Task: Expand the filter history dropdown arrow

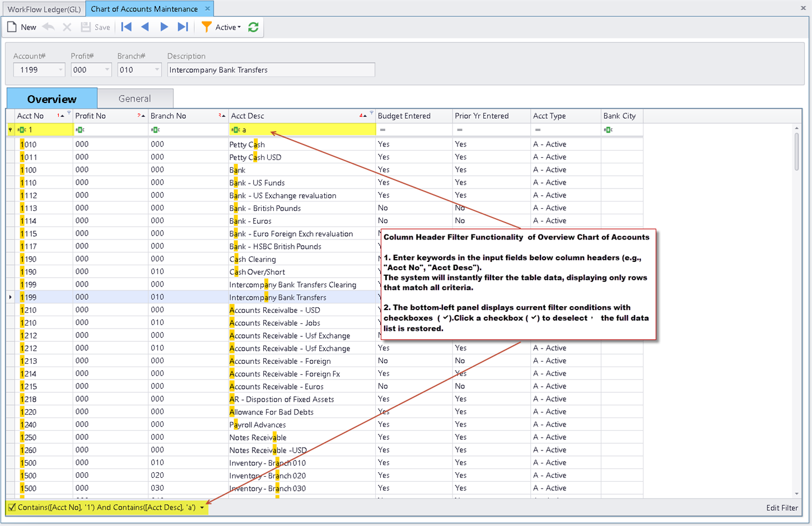Action: (202, 508)
